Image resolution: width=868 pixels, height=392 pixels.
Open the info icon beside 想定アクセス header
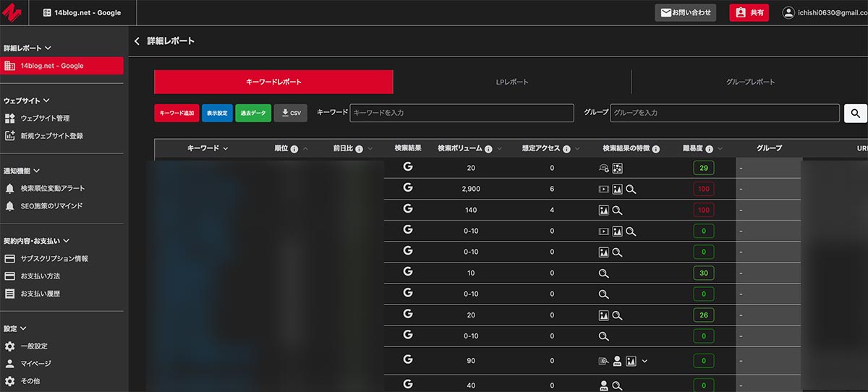click(566, 149)
